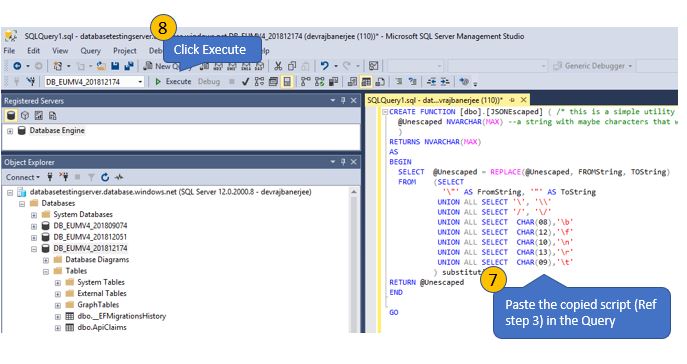Select the DB_EUMV4_201812174 database node
The width and height of the screenshot is (687, 364).
[x=90, y=248]
